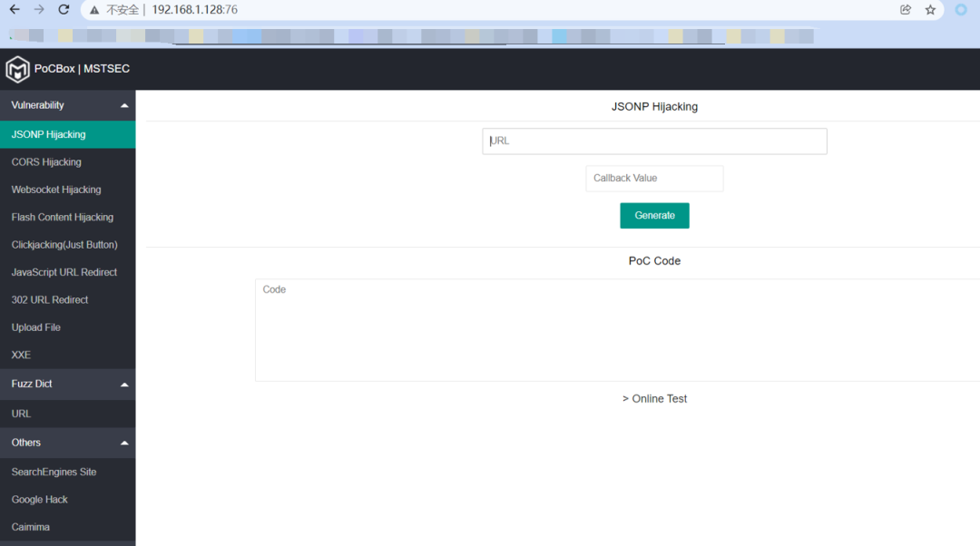Open JavaScript URL Redirect page
The height and width of the screenshot is (546, 980).
pos(67,272)
